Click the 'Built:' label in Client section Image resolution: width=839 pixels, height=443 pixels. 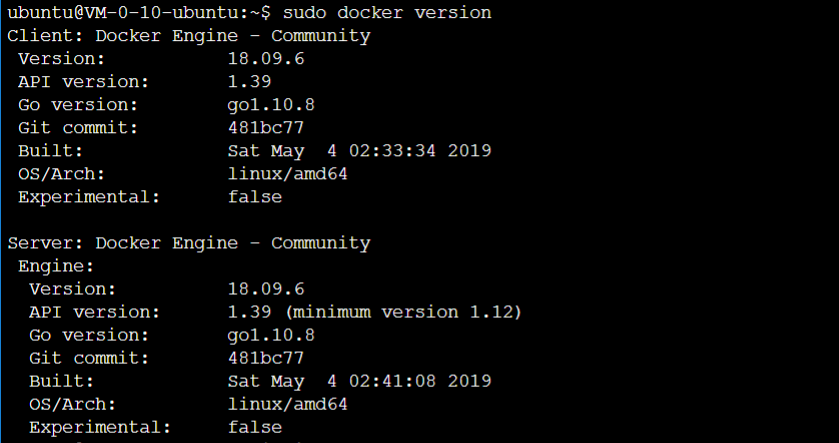pyautogui.click(x=50, y=151)
